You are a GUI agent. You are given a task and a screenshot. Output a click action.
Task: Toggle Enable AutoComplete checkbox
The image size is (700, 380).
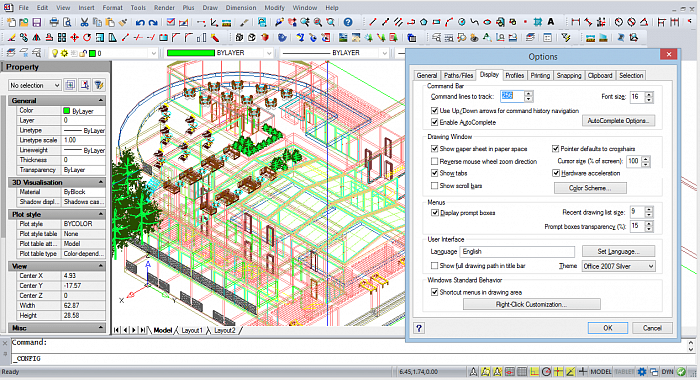[434, 122]
